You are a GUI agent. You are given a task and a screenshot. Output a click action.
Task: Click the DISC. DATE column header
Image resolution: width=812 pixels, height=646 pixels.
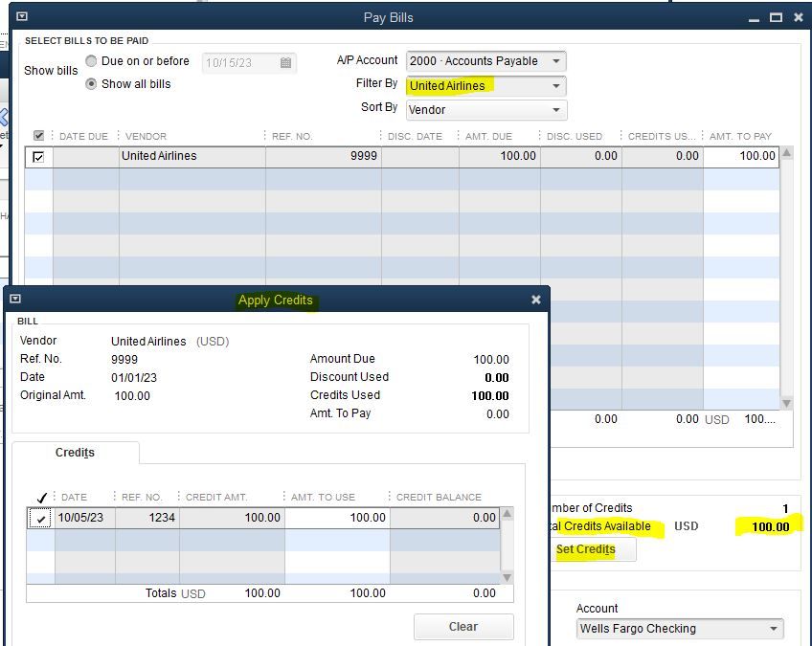pos(415,136)
